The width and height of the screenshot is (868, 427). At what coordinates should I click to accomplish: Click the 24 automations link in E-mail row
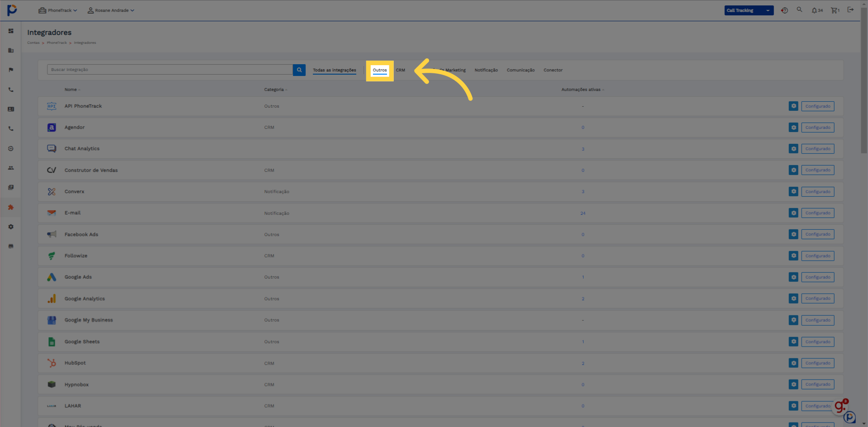pos(583,213)
